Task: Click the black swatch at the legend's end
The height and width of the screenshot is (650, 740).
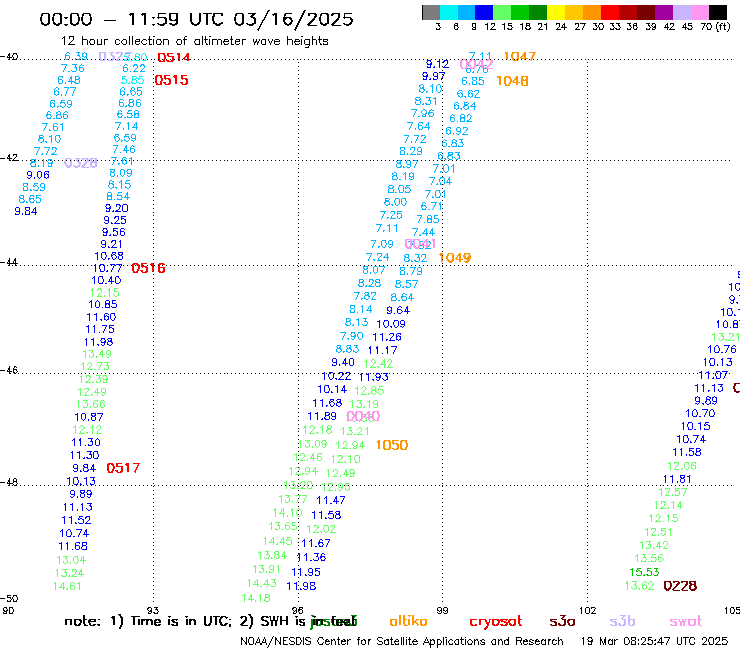Action: [718, 12]
